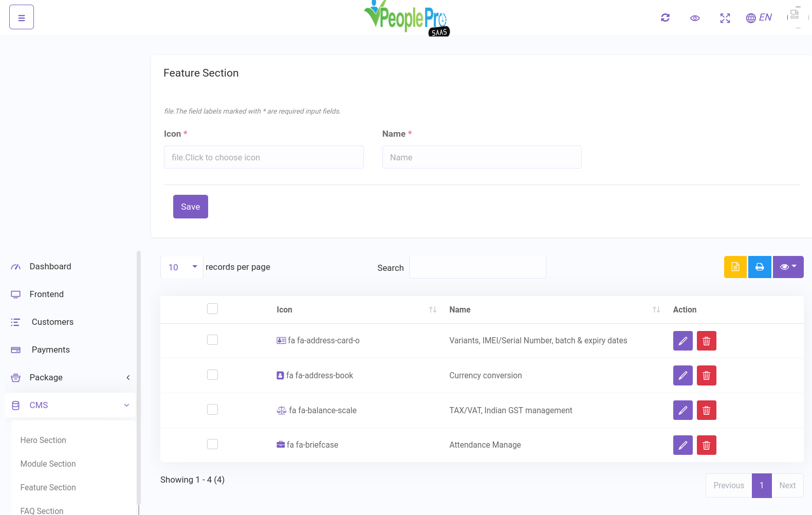
Task: Select the fa-address-book row checkbox
Action: (212, 375)
